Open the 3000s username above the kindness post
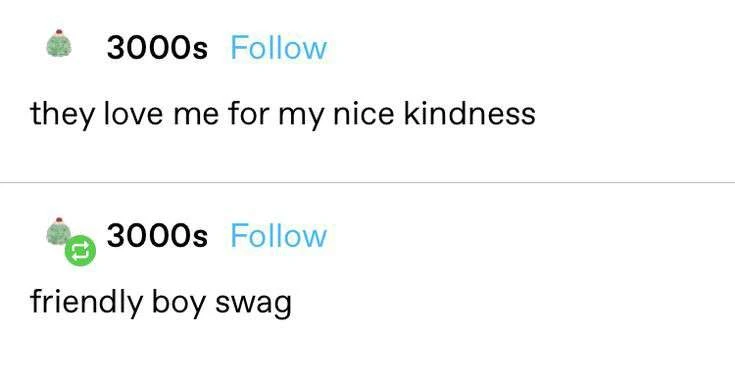The image size is (735, 381). tap(157, 48)
